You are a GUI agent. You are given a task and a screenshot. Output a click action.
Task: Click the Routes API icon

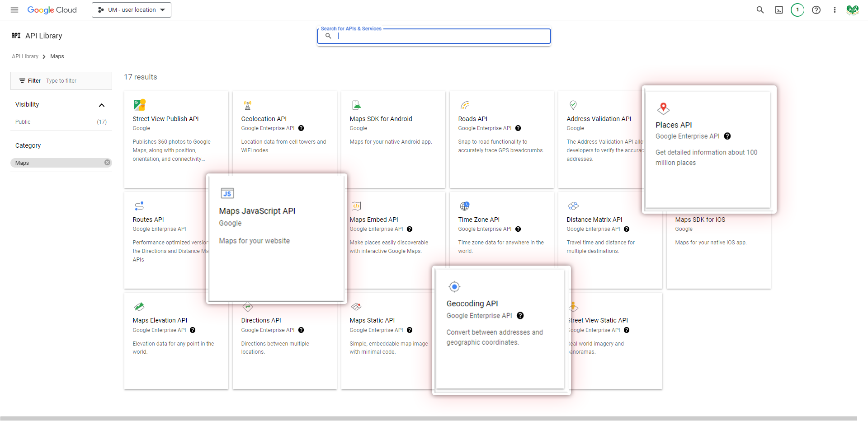[139, 206]
